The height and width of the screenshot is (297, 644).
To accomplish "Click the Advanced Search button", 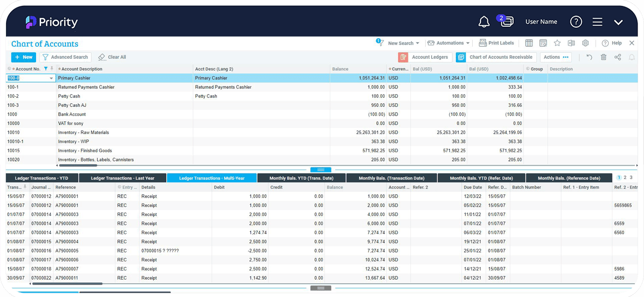I will [65, 57].
